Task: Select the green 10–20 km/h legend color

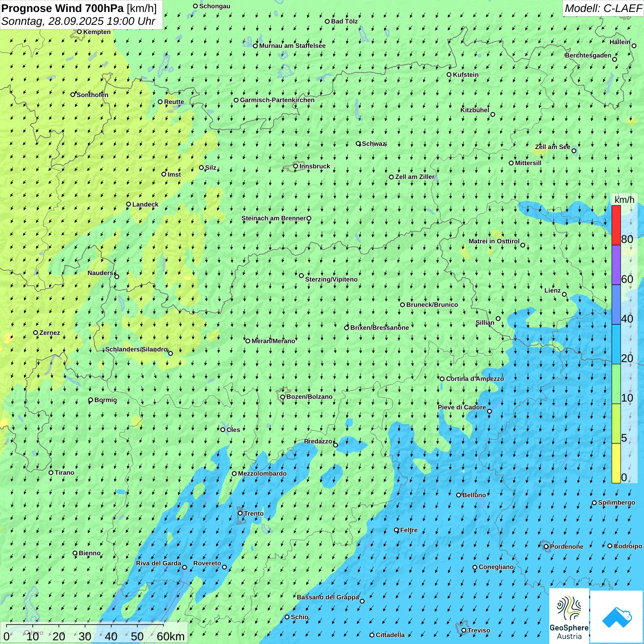Action: click(x=616, y=384)
